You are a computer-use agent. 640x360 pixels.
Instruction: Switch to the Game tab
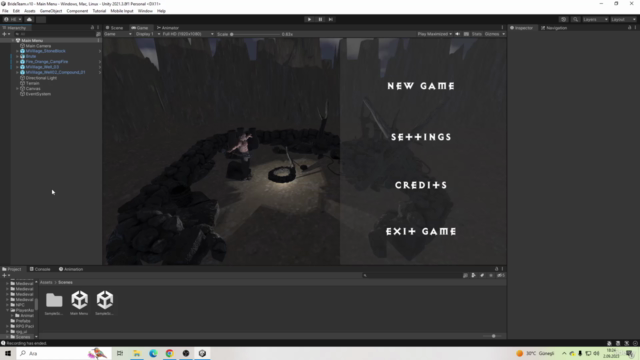point(140,28)
